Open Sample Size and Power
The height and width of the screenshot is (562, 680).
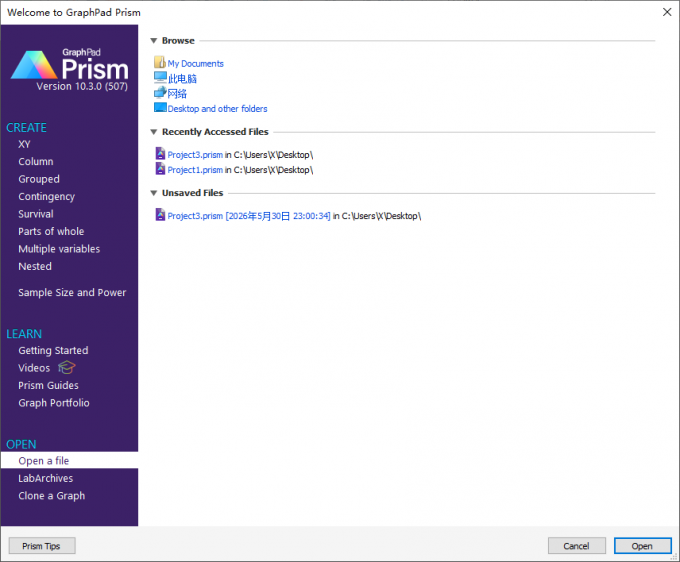coord(72,293)
